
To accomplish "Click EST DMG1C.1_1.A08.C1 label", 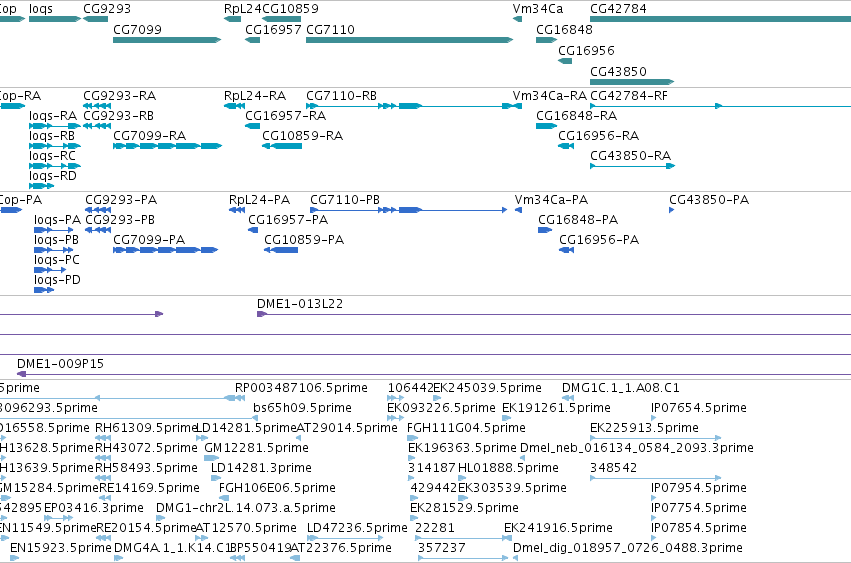I will point(620,388).
